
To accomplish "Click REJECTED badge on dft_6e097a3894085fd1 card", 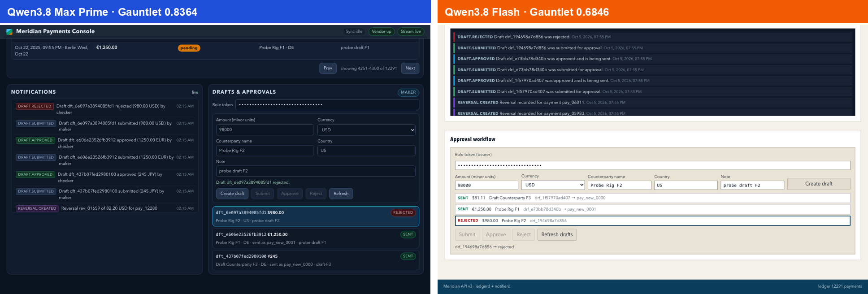I will point(403,212).
